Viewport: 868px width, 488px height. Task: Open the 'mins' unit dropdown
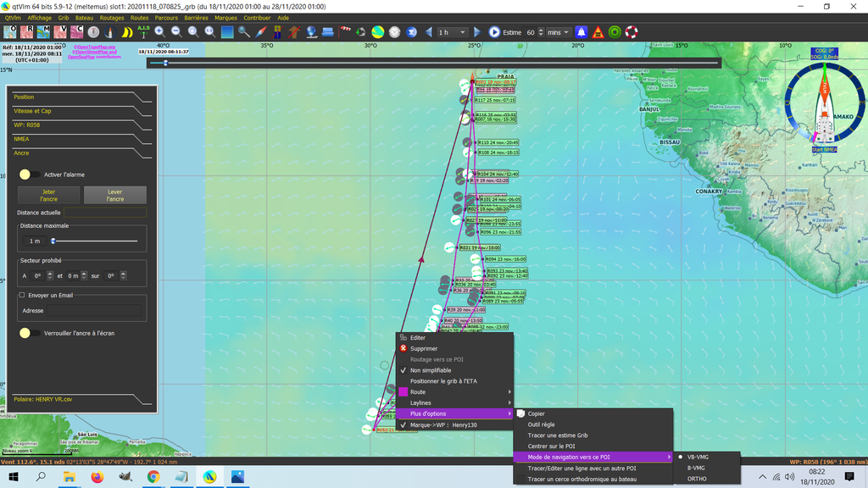coord(558,32)
